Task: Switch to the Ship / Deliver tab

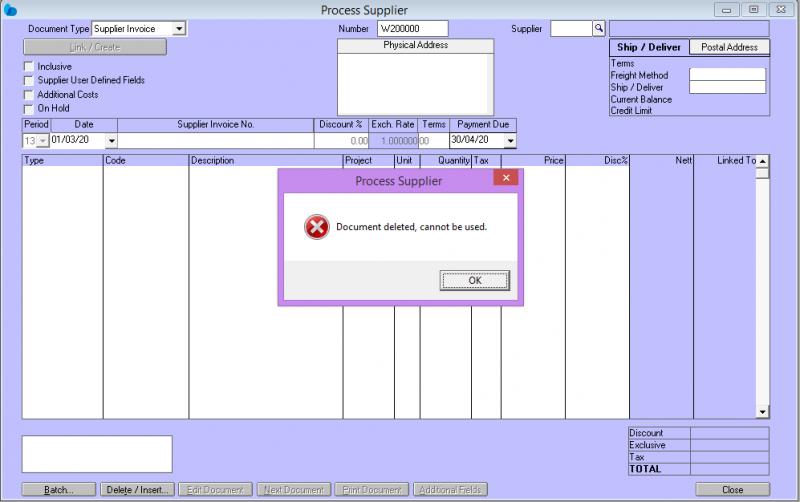Action: point(648,47)
